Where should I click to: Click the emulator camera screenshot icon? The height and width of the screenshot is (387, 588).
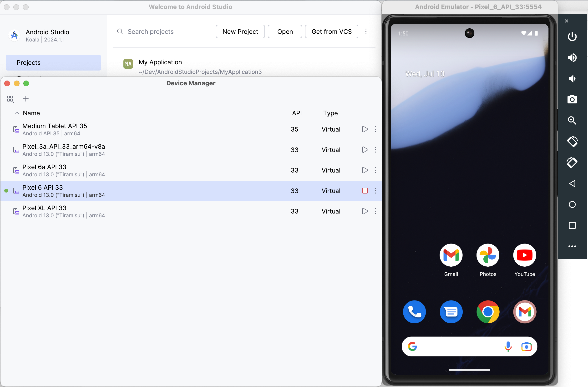coord(573,99)
